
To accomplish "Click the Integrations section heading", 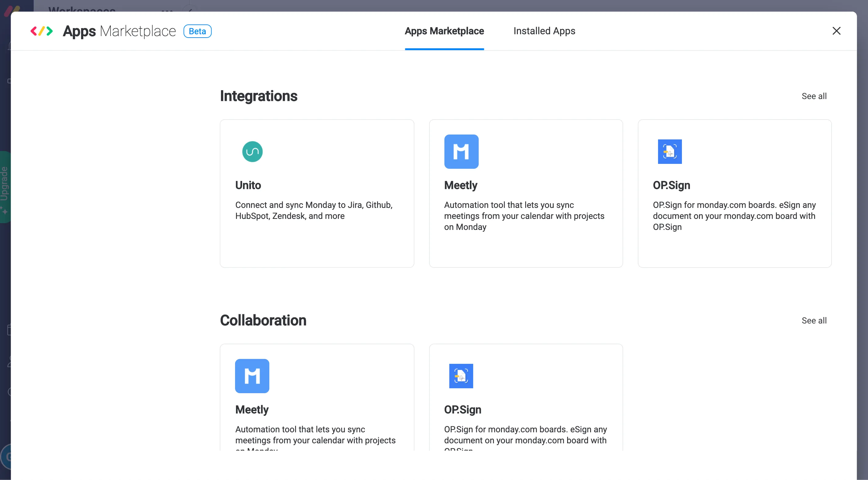I will (x=258, y=96).
